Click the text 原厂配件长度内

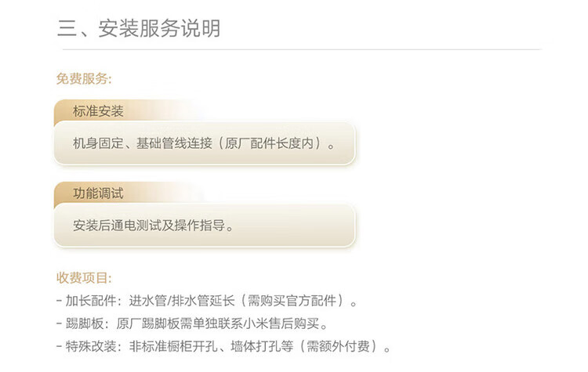tap(269, 143)
